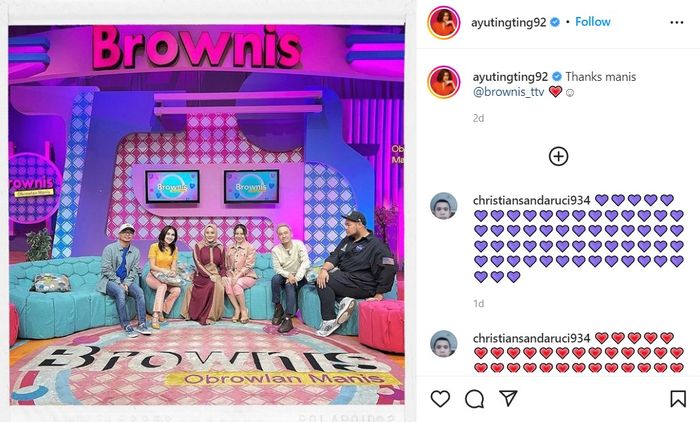Screen dimensions: 700x422
Task: Open the 2d post timestamp
Action: coord(478,118)
